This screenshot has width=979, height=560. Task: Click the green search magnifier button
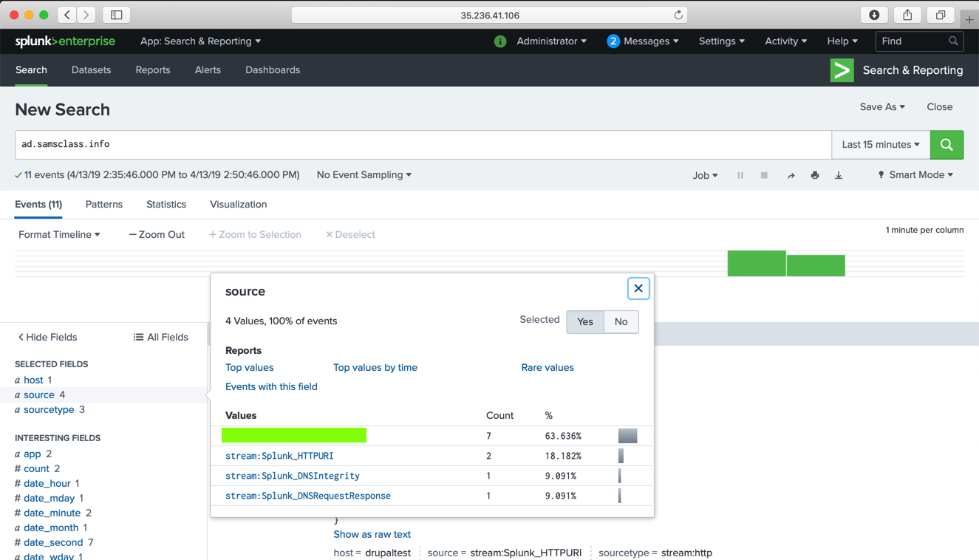[946, 145]
